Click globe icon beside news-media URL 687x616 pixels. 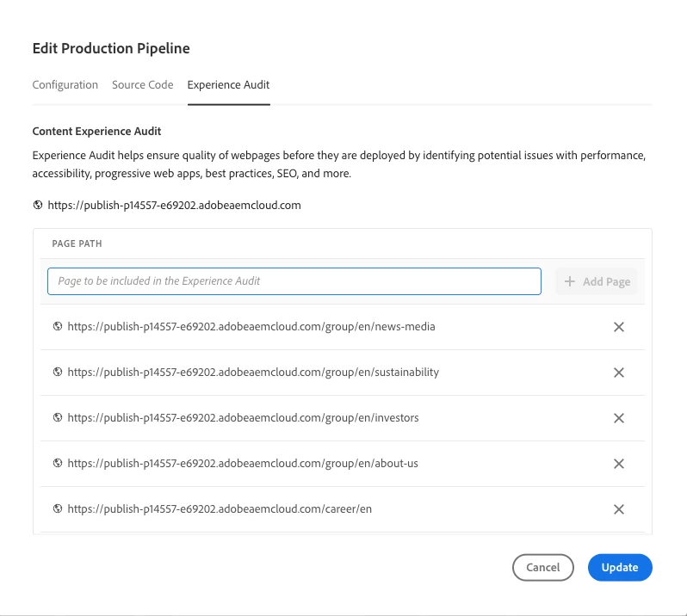point(58,327)
